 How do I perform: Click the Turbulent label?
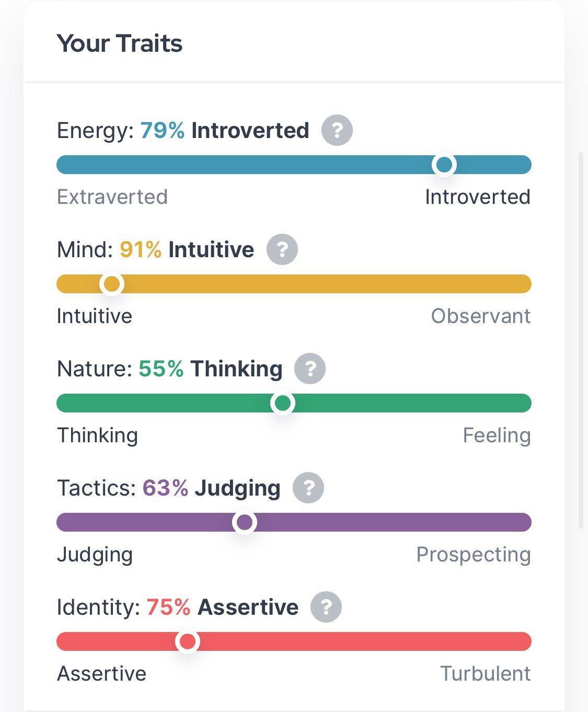pos(486,674)
